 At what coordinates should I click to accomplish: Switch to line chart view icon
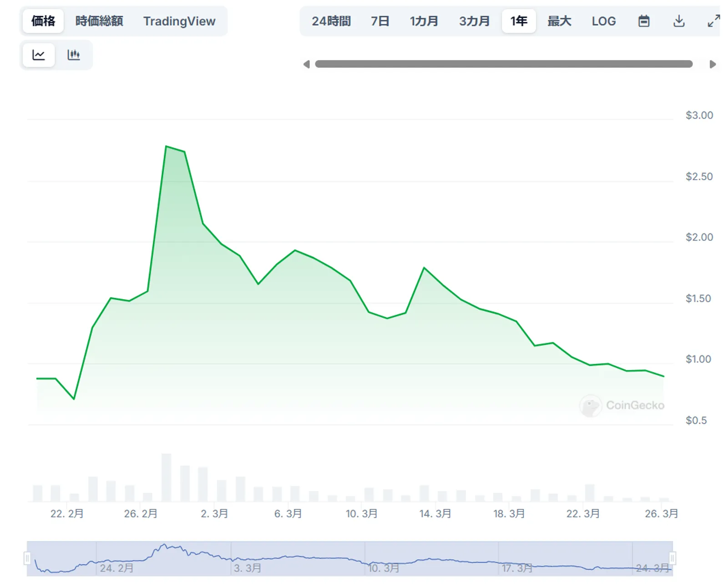point(39,55)
